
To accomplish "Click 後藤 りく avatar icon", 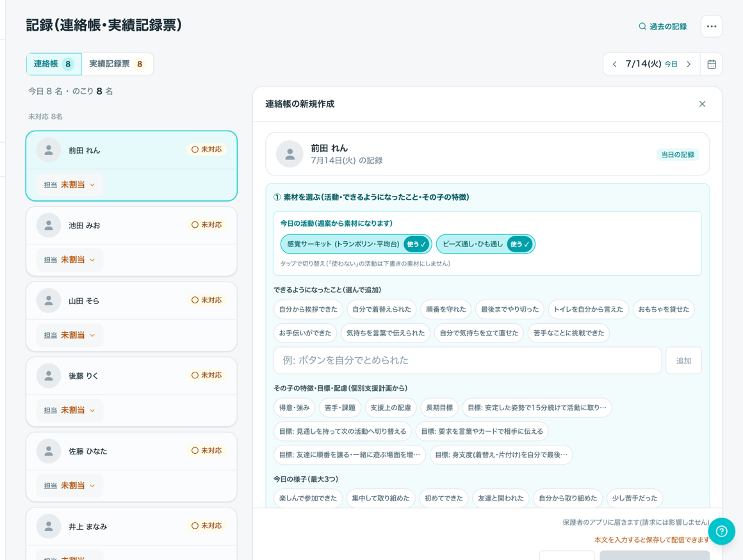I will click(x=49, y=376).
